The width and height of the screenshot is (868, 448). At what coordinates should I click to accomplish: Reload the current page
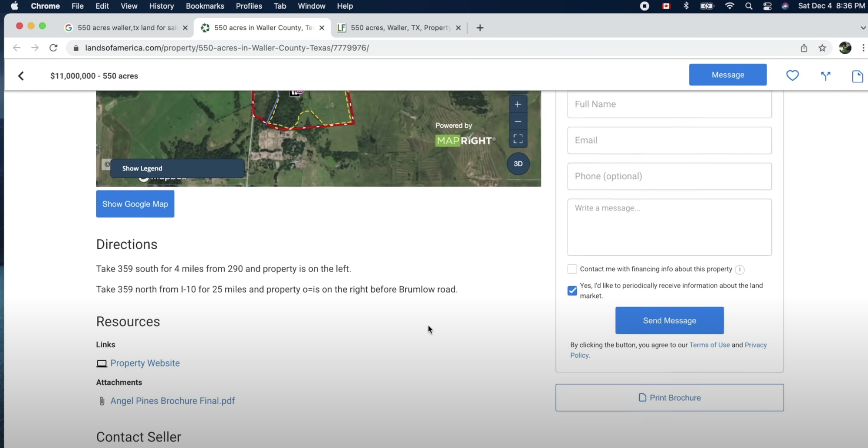pos(53,48)
